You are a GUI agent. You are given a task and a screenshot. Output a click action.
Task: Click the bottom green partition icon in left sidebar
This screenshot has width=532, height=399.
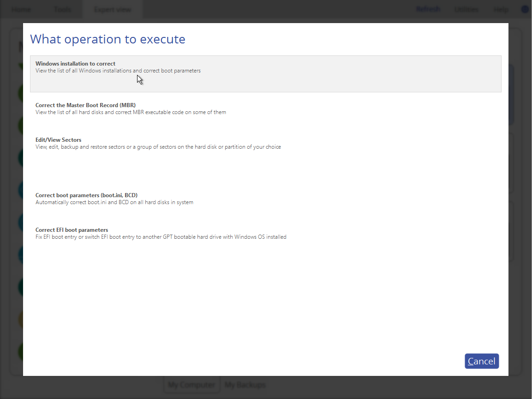click(x=22, y=351)
